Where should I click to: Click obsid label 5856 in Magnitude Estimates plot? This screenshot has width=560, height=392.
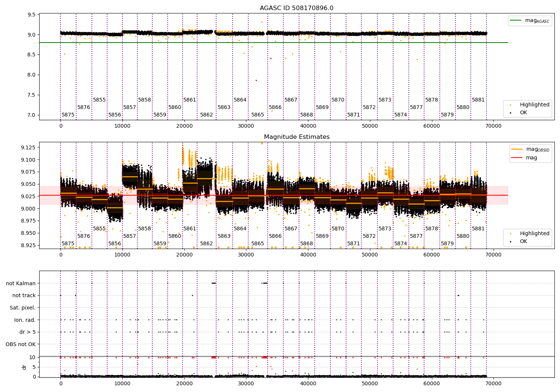[x=115, y=244]
